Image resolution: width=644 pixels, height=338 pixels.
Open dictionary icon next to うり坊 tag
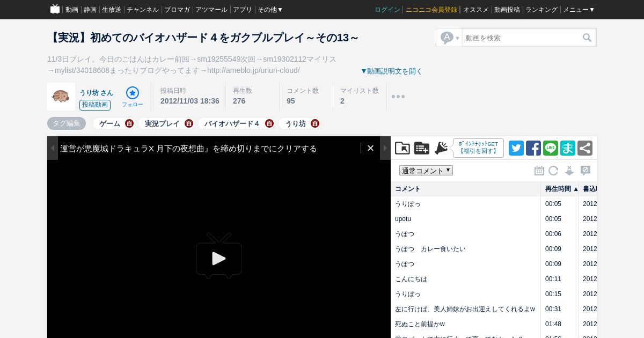[x=315, y=123]
